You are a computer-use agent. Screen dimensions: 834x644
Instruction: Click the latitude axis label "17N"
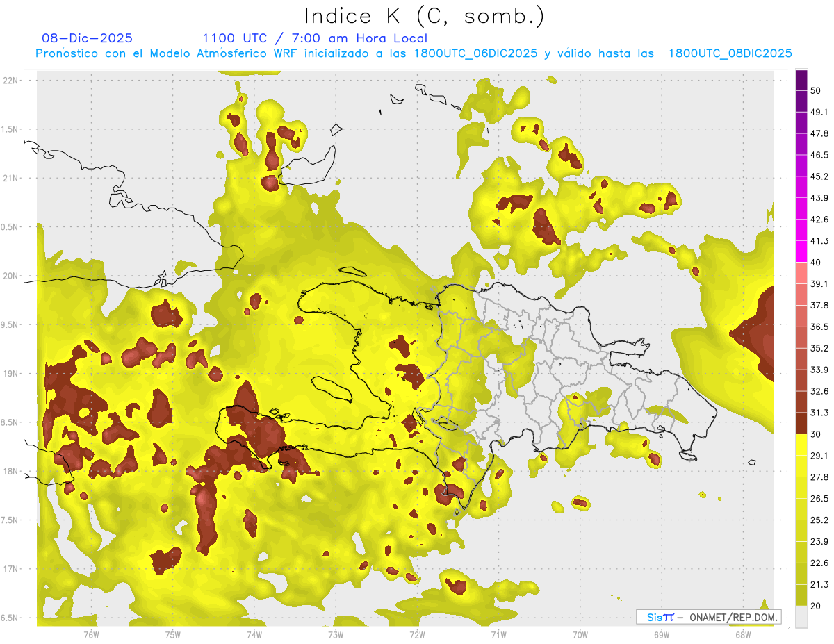tap(10, 569)
